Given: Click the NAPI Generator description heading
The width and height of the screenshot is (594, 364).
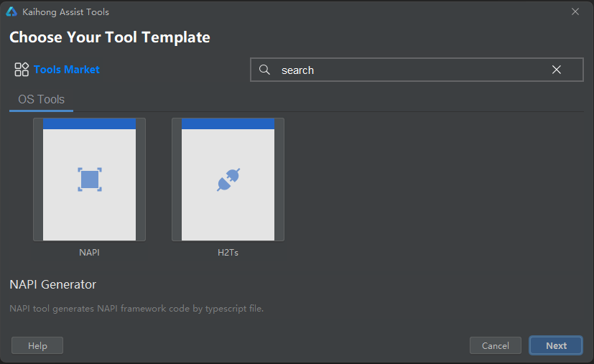Looking at the screenshot, I should (x=53, y=284).
